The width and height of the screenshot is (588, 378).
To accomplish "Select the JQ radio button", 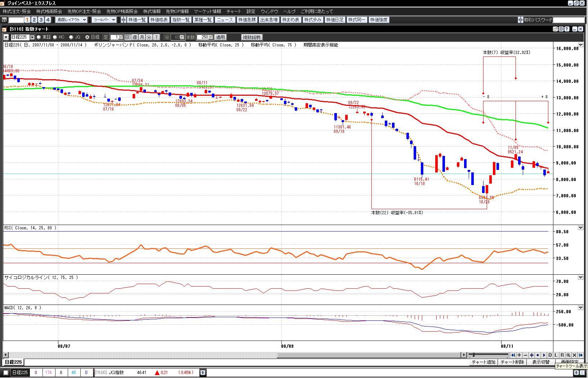I will pos(71,37).
